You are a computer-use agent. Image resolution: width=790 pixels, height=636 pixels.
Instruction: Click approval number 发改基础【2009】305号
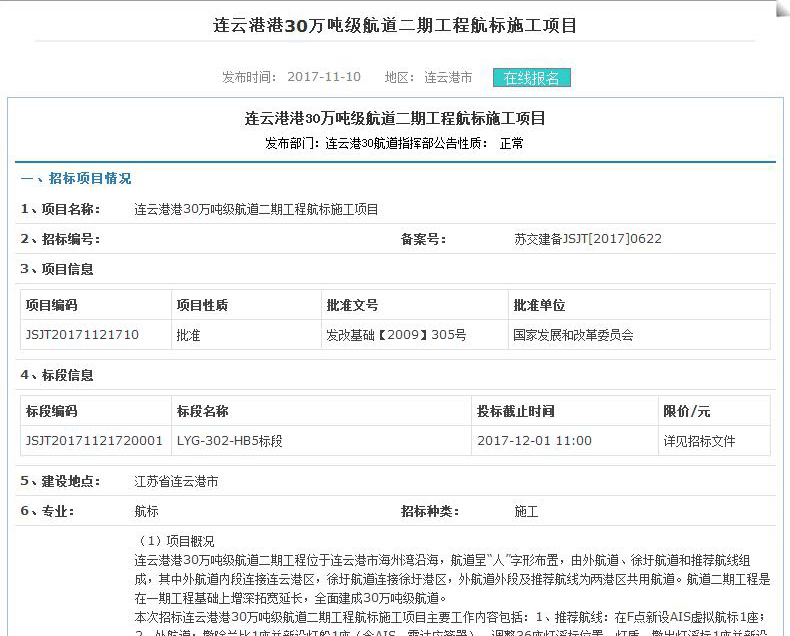396,335
